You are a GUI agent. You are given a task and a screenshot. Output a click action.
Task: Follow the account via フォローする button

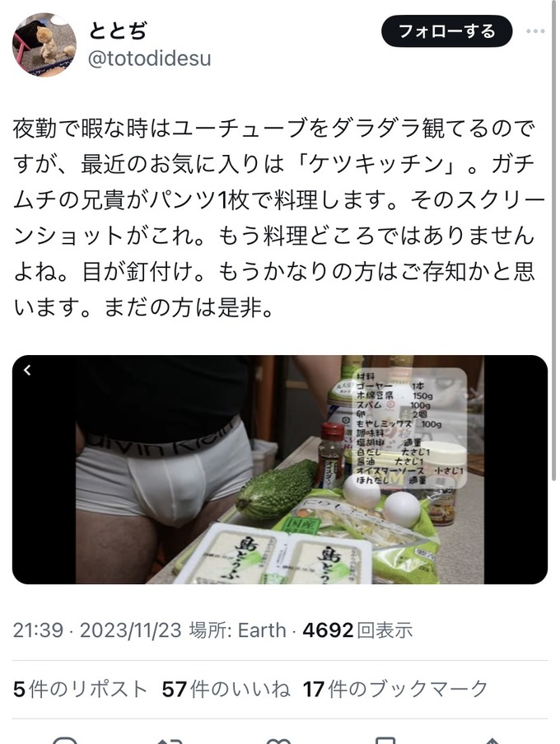point(446,31)
